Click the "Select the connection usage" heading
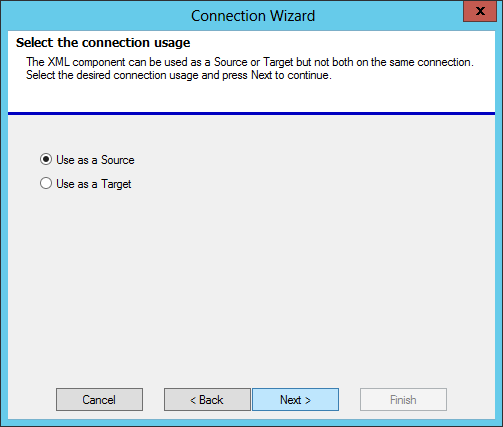The image size is (503, 427). (103, 43)
